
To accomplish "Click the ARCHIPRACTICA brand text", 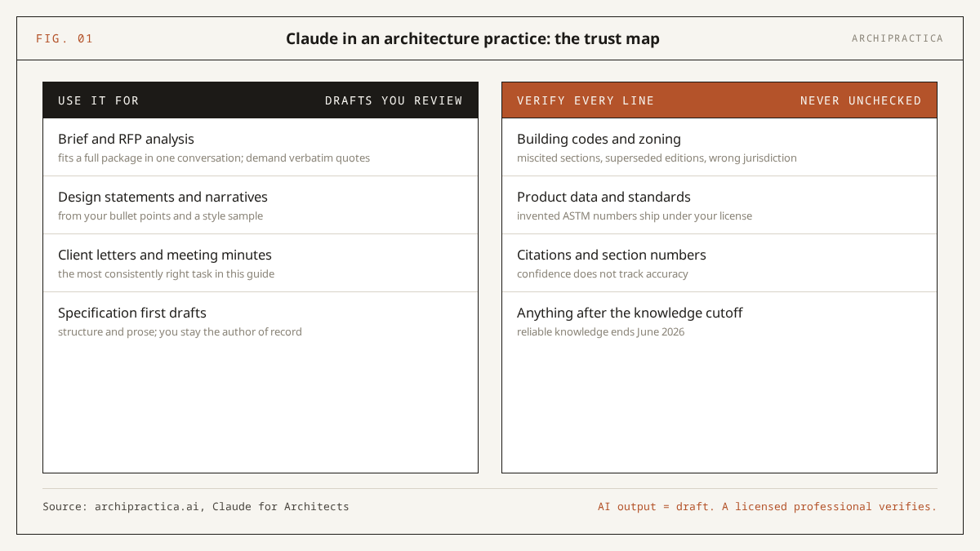I will tap(898, 38).
